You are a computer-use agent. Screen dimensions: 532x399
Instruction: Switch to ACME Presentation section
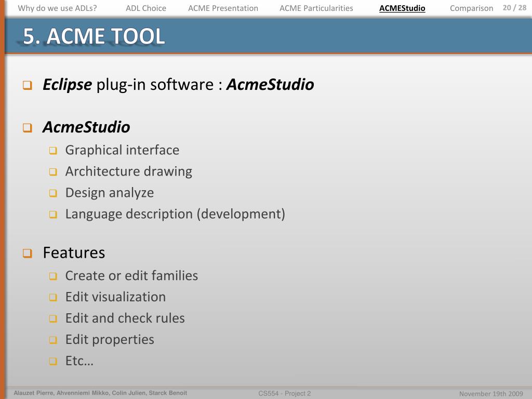223,8
